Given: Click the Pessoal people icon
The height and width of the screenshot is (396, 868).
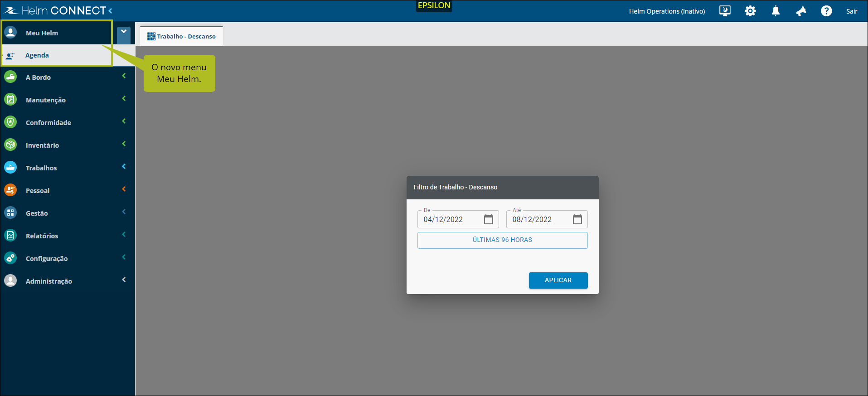Looking at the screenshot, I should coord(10,190).
